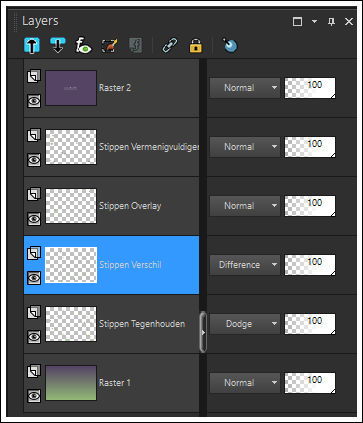Click the layer link chain icon
This screenshot has height=423, width=363.
[170, 45]
